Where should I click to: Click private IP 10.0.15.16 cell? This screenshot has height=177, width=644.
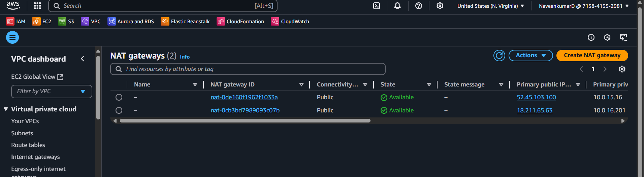point(608,97)
